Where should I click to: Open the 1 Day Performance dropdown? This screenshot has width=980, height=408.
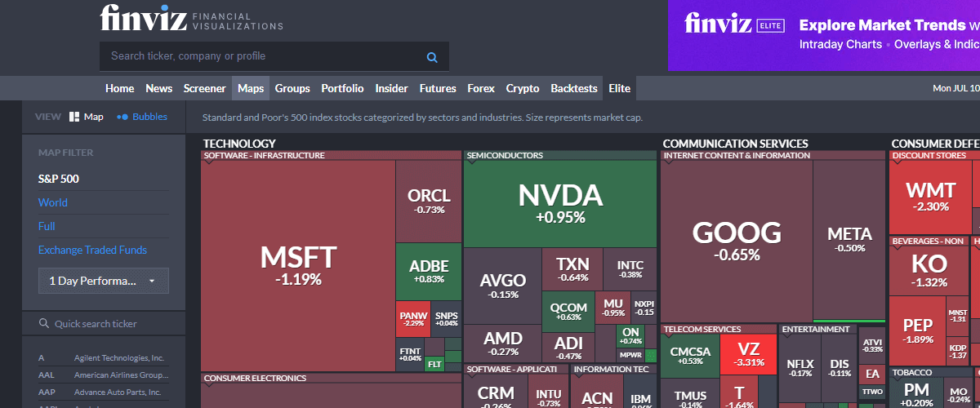104,281
